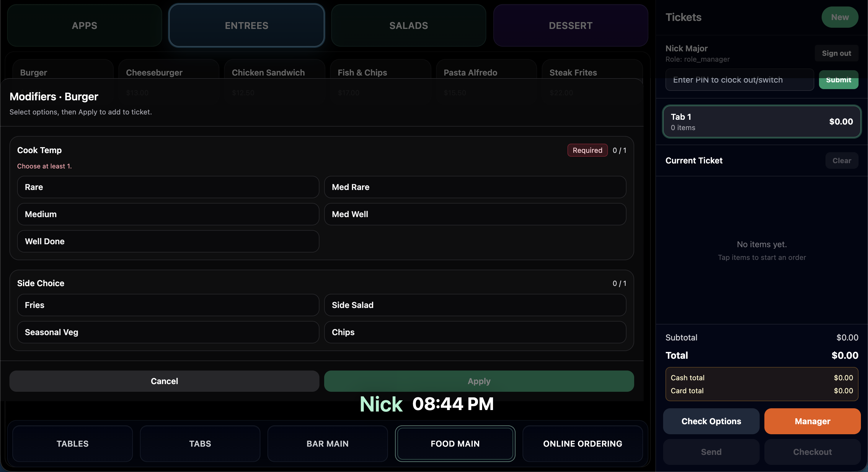The width and height of the screenshot is (868, 472).
Task: Choose Seasonal Veg side
Action: point(168,332)
